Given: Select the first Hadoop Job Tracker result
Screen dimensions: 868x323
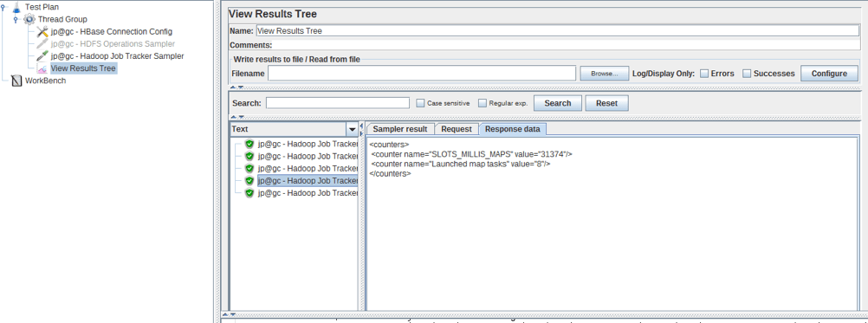Looking at the screenshot, I should (308, 144).
